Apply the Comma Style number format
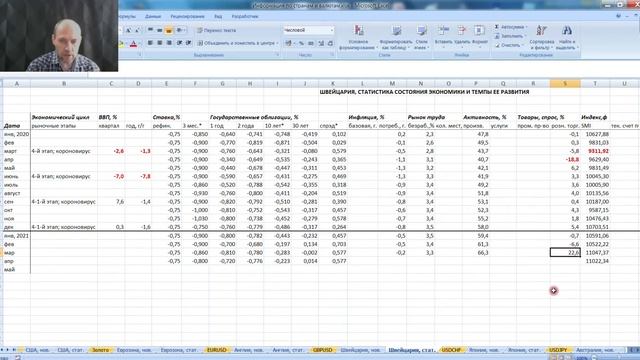This screenshot has height=360, width=640. pos(311,43)
